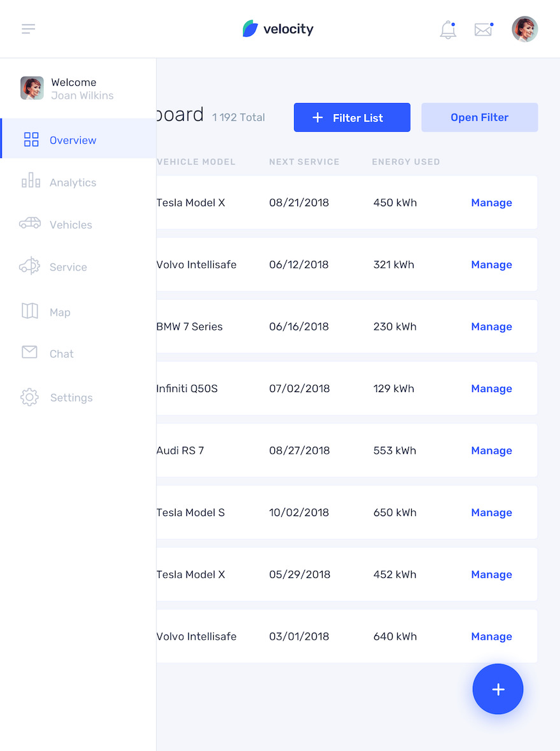Click the Filter List button

point(352,117)
